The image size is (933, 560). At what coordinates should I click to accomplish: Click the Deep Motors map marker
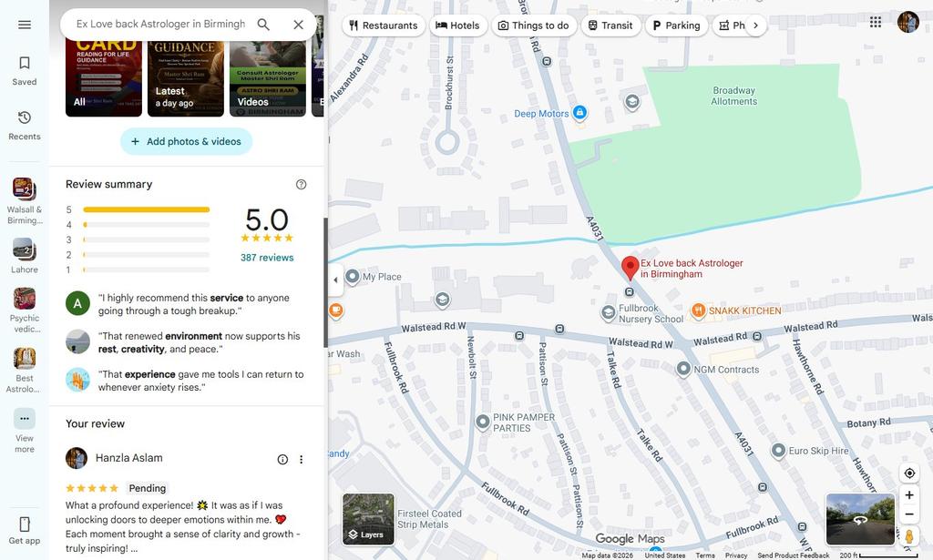pyautogui.click(x=579, y=112)
